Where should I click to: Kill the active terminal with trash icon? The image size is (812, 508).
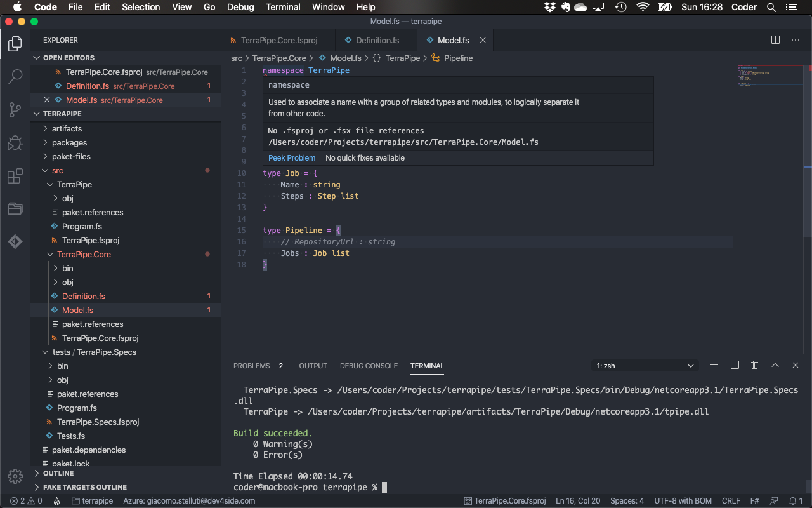click(x=754, y=364)
